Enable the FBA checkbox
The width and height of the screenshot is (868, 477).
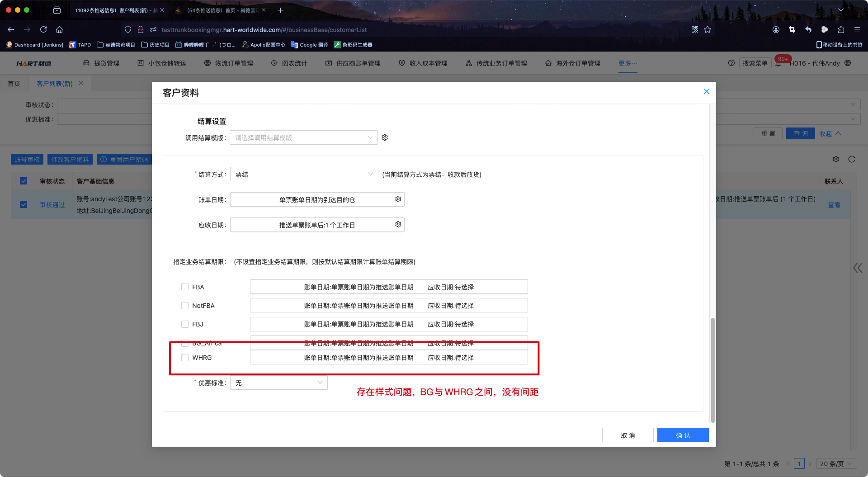[185, 287]
